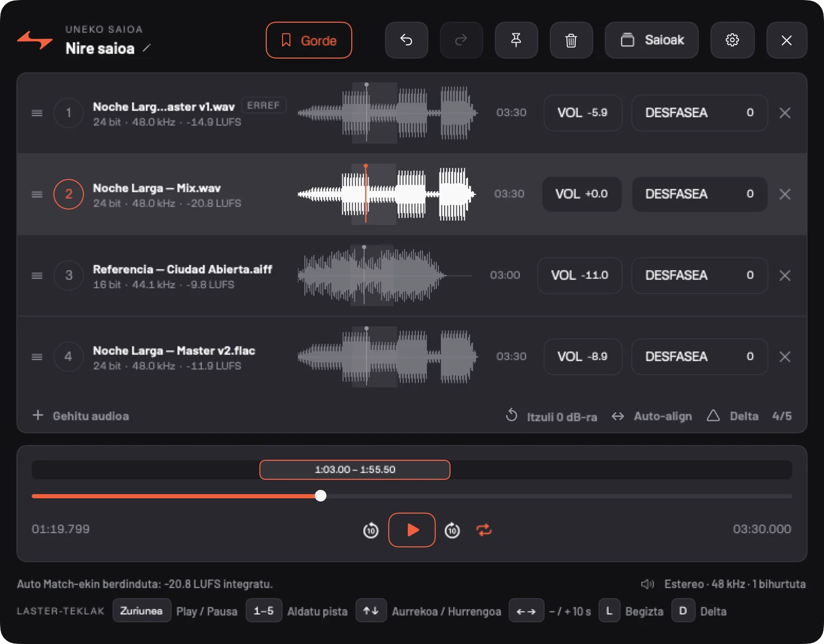Edit session name with pencil icon
This screenshot has width=824, height=644.
(147, 48)
